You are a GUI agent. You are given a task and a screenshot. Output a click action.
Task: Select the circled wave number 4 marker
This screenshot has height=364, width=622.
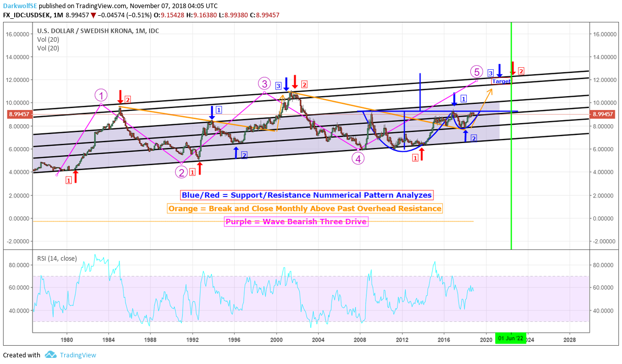pos(358,158)
